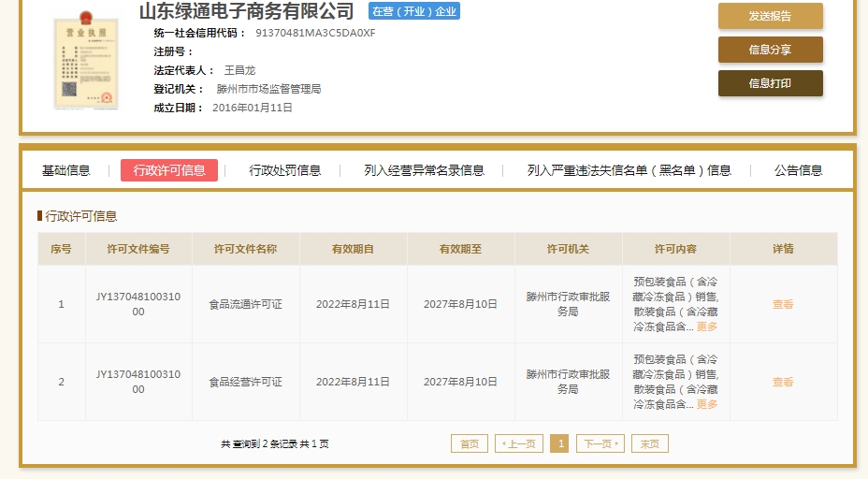Click the 下一页 pagination button
868x479 pixels.
click(x=600, y=443)
